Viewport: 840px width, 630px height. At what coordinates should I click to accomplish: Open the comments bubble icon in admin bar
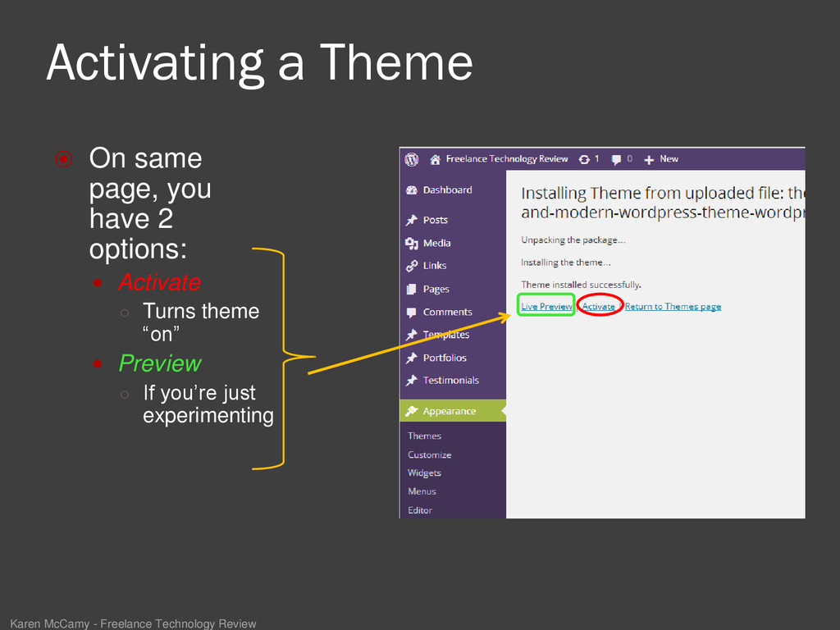coord(616,160)
